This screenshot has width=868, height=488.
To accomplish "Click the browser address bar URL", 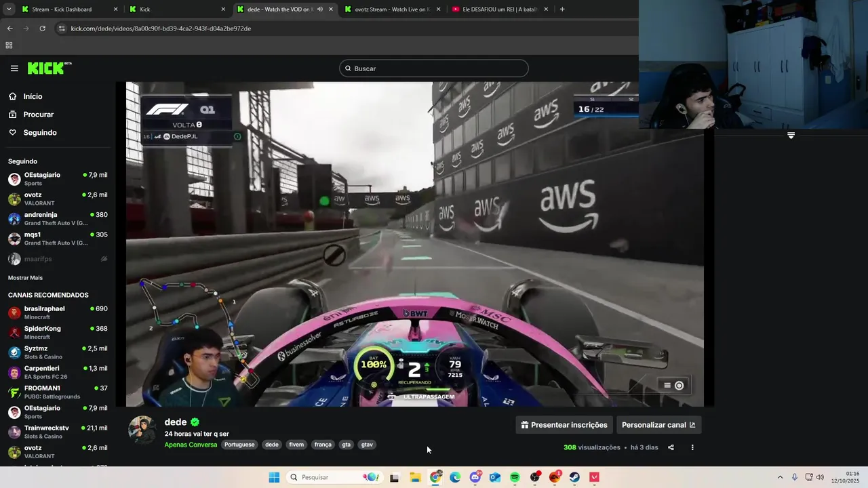I will [161, 28].
